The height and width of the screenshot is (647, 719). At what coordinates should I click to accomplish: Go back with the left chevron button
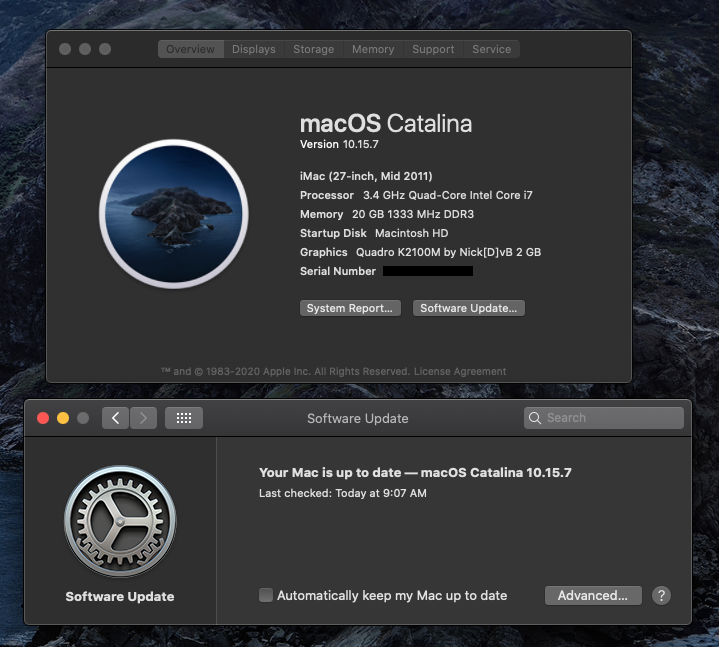pyautogui.click(x=116, y=418)
